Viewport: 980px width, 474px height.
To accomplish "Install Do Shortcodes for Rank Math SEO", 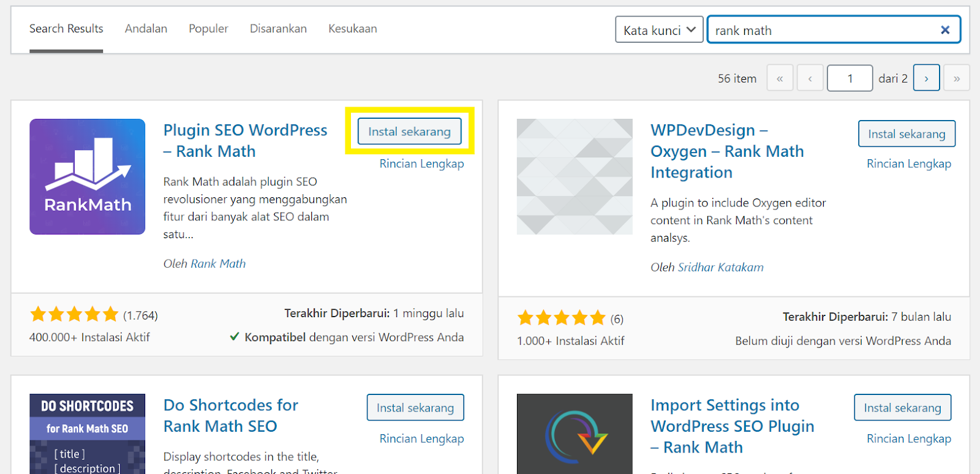I will 415,408.
